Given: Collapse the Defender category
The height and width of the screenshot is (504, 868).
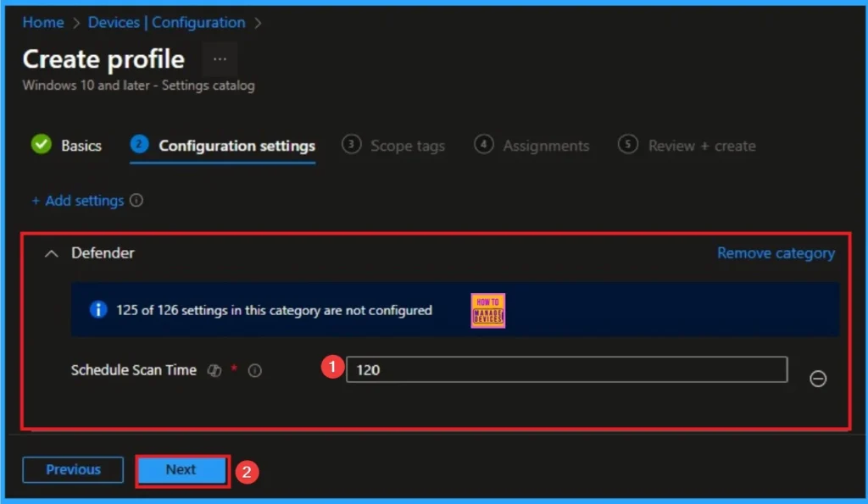Looking at the screenshot, I should pyautogui.click(x=50, y=252).
